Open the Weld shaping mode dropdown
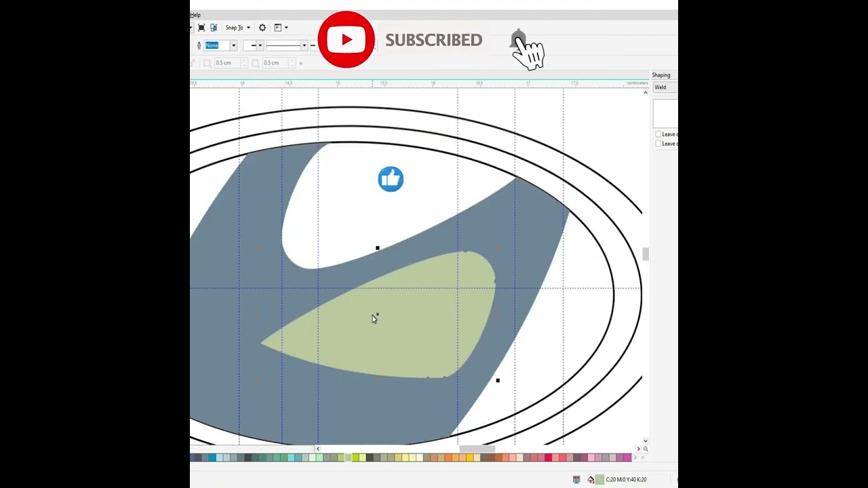Image resolution: width=868 pixels, height=488 pixels. coord(665,87)
